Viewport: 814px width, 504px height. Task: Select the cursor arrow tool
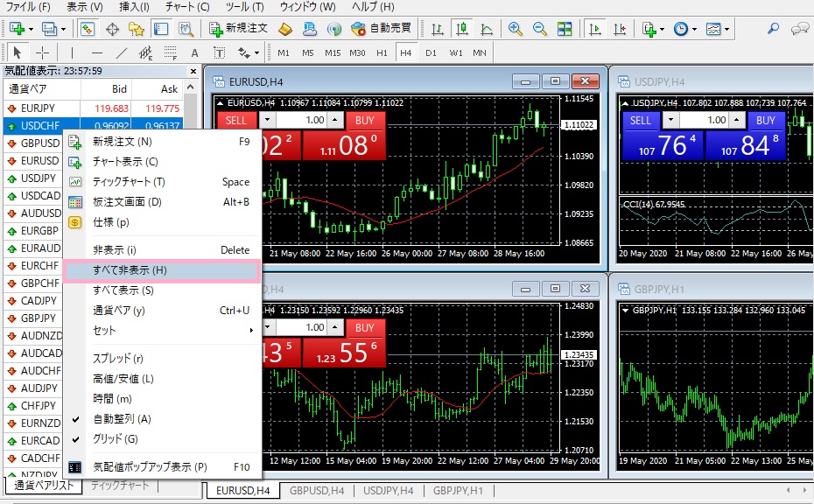pyautogui.click(x=18, y=52)
